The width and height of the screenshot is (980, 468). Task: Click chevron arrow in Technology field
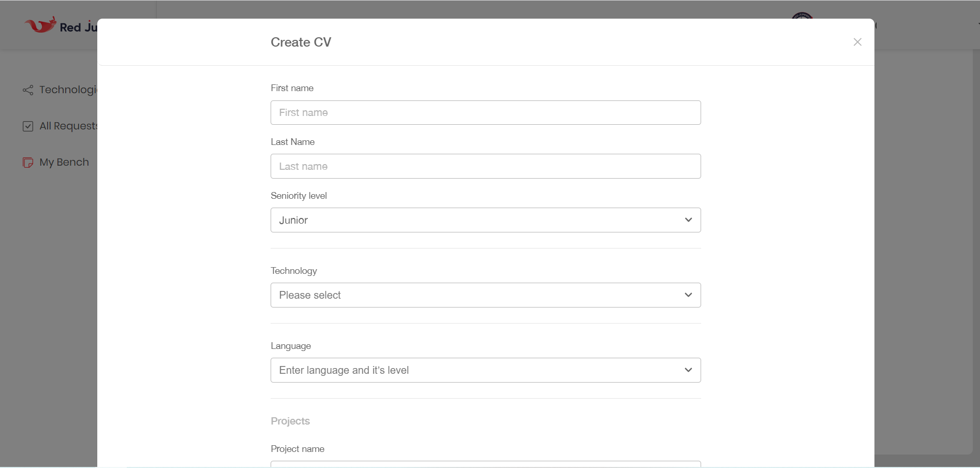688,295
